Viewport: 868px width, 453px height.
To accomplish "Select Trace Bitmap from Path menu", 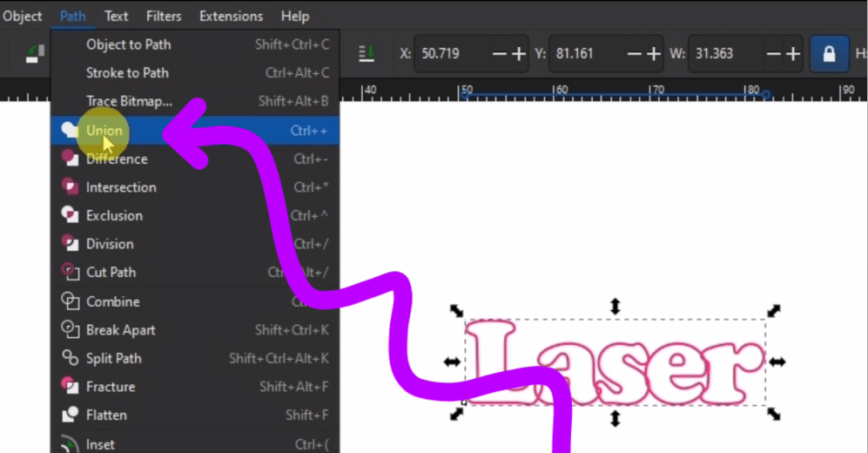I will tap(129, 101).
